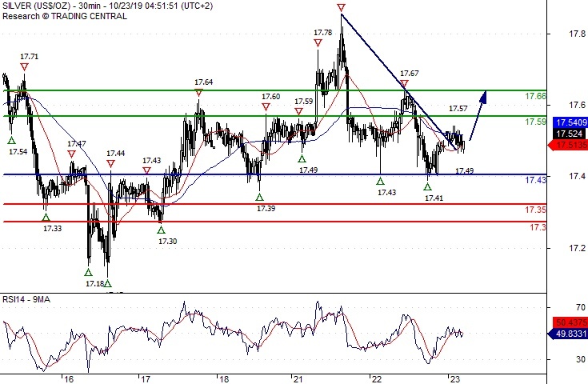The height and width of the screenshot is (384, 588).
Task: Click the 17.30 trough price label
Action: [168, 242]
